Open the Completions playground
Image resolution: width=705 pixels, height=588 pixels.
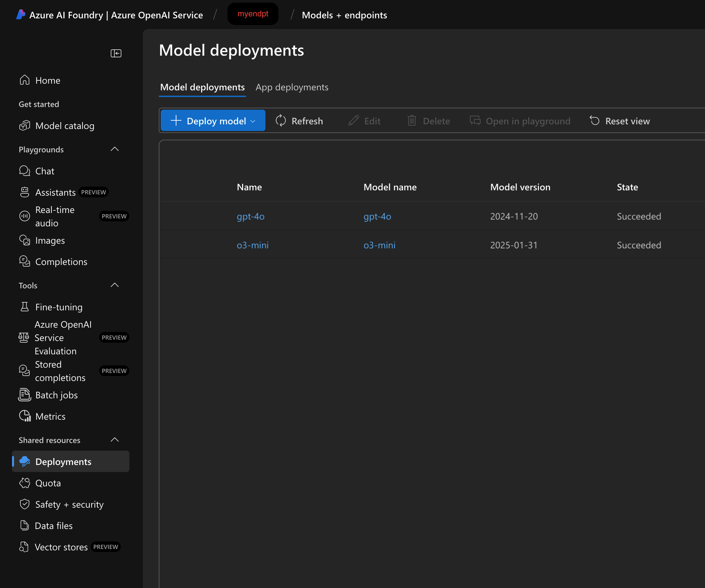pyautogui.click(x=61, y=262)
